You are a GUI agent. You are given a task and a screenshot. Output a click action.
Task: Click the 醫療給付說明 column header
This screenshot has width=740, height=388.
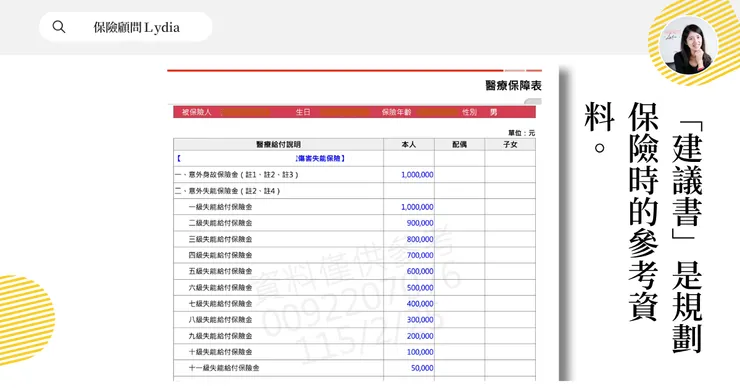278,144
